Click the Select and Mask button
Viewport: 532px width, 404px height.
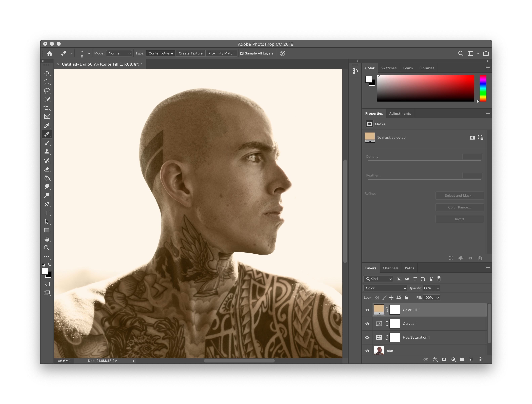pyautogui.click(x=459, y=195)
